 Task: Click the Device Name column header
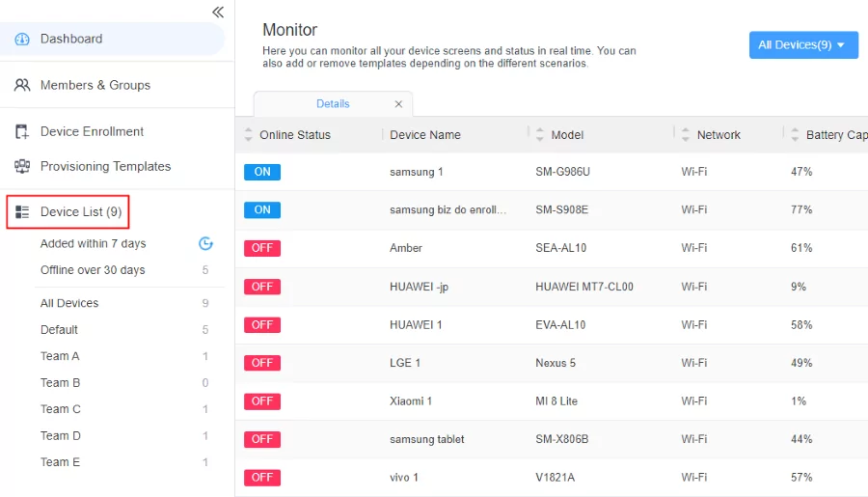(x=425, y=135)
